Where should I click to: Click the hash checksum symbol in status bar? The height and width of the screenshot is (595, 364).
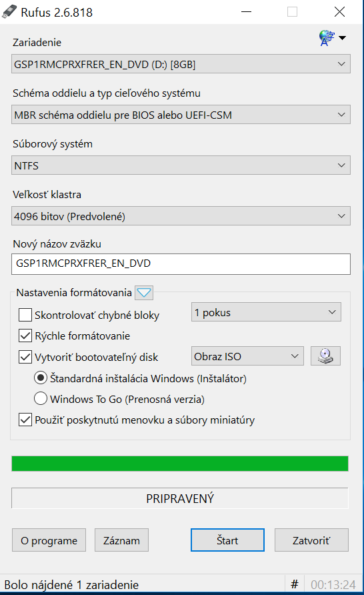click(294, 584)
